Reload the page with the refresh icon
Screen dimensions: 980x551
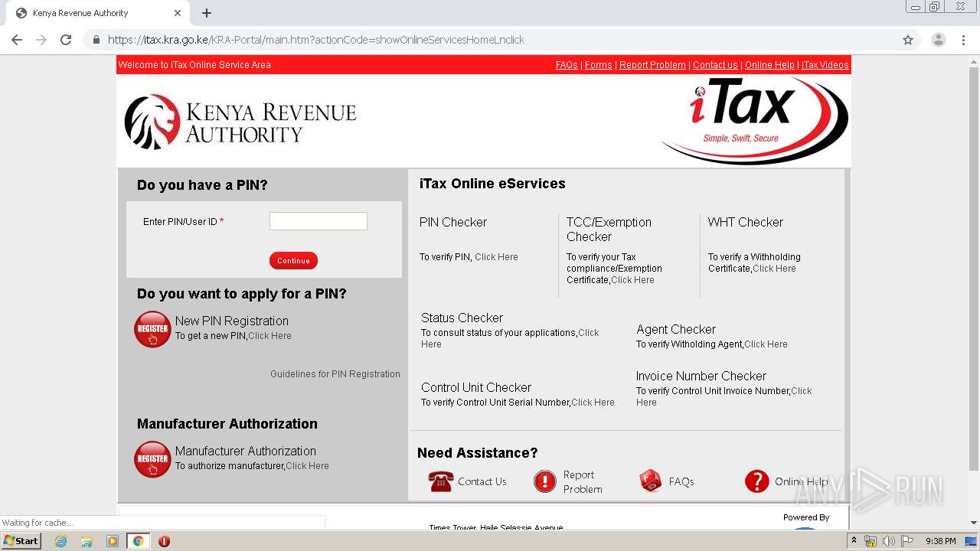coord(66,40)
